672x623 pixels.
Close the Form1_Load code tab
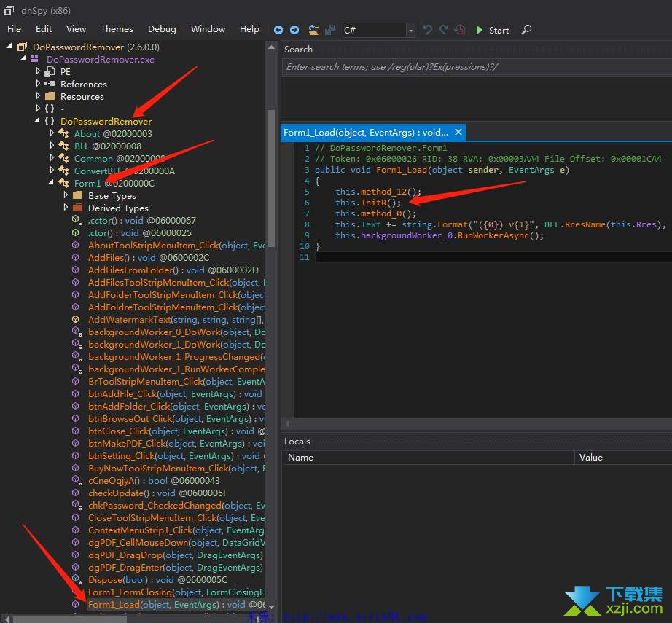pos(458,132)
